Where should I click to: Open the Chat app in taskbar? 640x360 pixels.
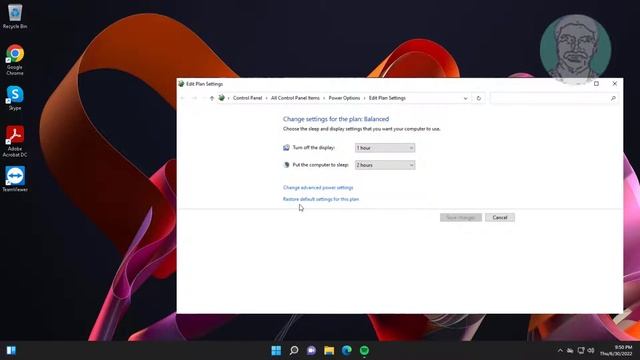[311, 350]
